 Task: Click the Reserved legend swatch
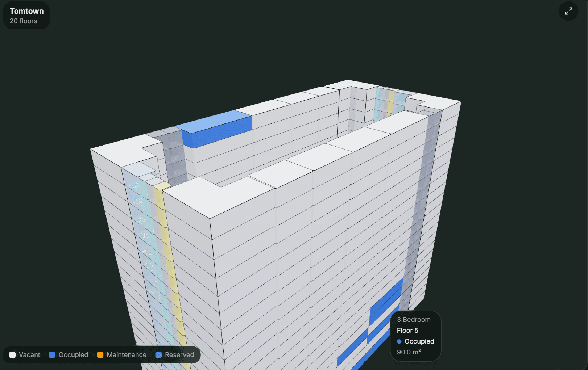[x=158, y=355]
